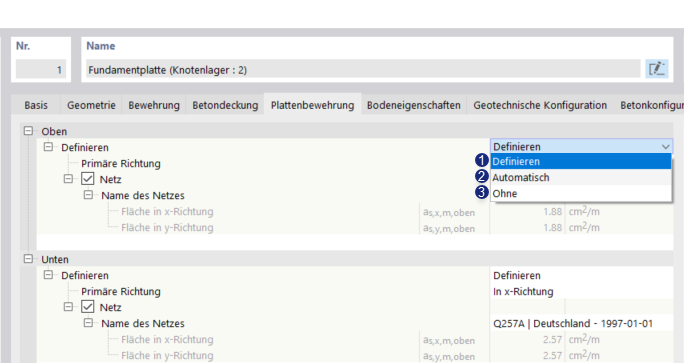Screen dimensions: 684x363
Task: Open the Definieren dropdown arrow in Oben
Action: [x=665, y=147]
